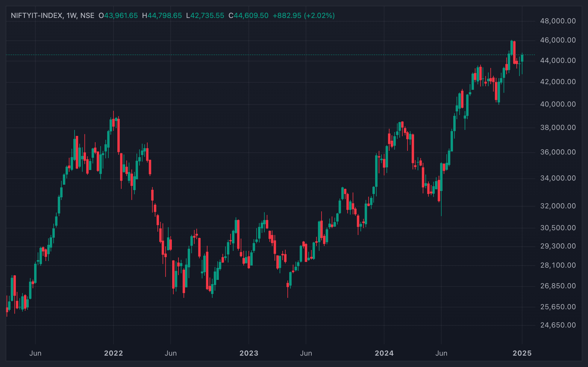Viewport: 588px width, 367px height.
Task: Click the 29,300.00 price axis label
Action: [x=558, y=246]
